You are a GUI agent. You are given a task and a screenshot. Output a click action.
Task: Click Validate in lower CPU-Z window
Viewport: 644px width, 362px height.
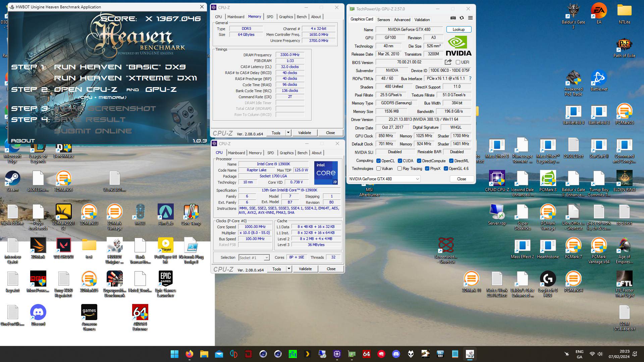[x=305, y=269]
